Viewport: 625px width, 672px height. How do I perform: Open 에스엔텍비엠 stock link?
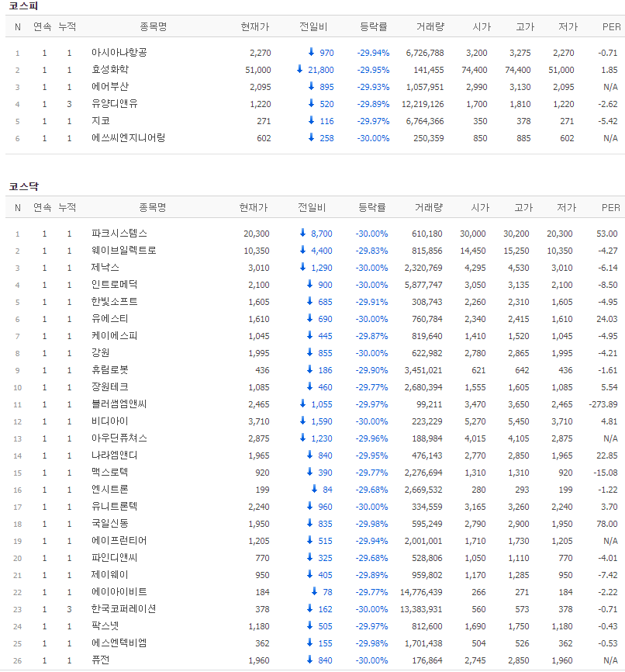click(119, 644)
